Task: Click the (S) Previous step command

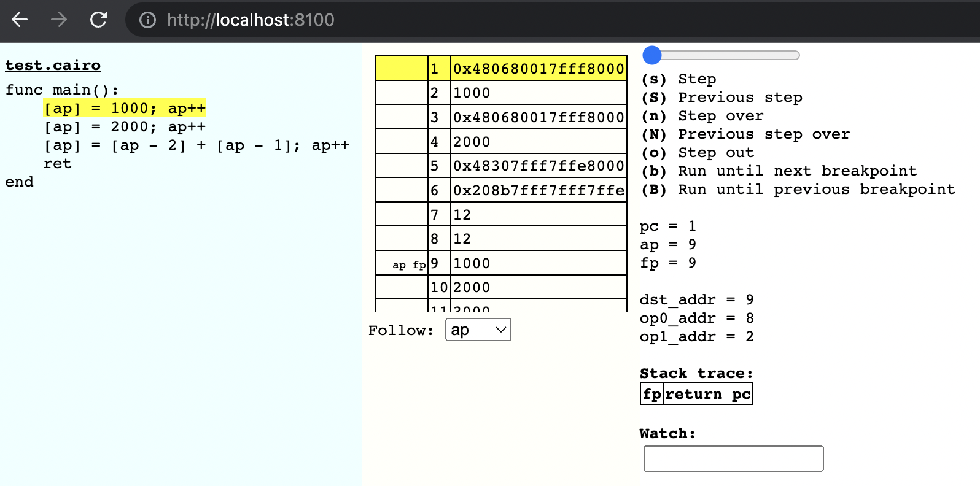Action: [x=721, y=98]
